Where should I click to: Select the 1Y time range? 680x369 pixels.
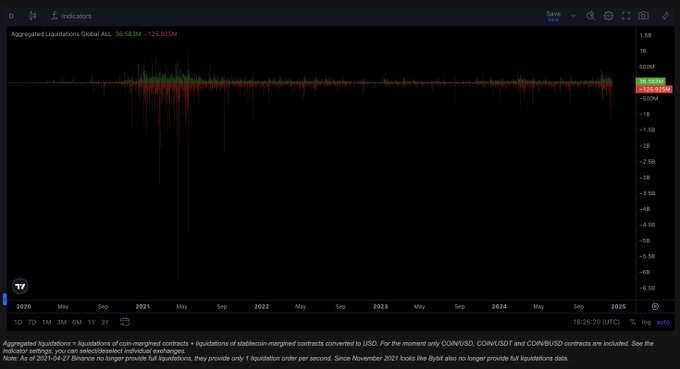tap(91, 322)
